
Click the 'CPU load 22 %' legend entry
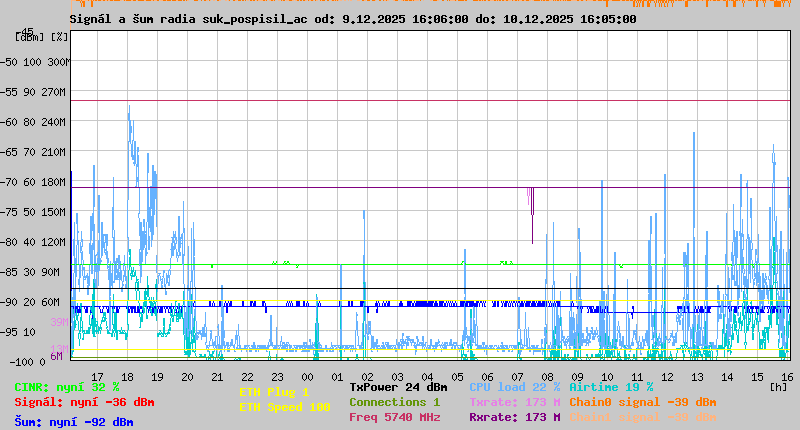point(514,388)
